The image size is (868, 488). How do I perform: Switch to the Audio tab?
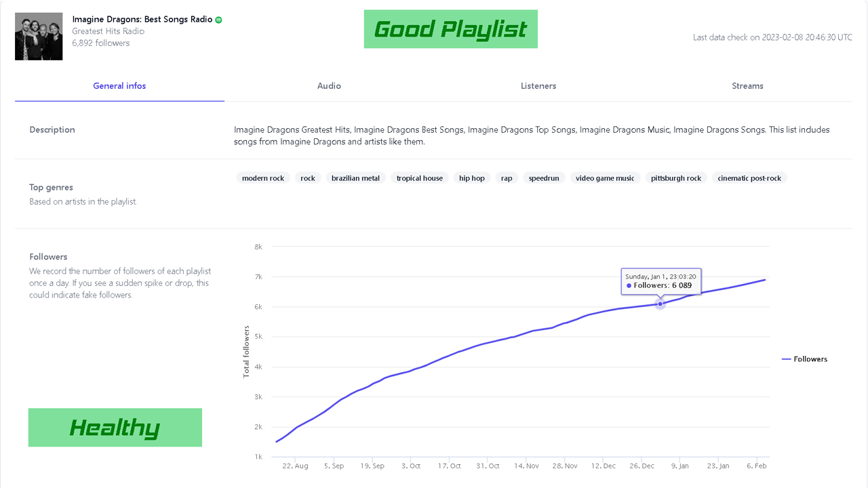click(329, 86)
